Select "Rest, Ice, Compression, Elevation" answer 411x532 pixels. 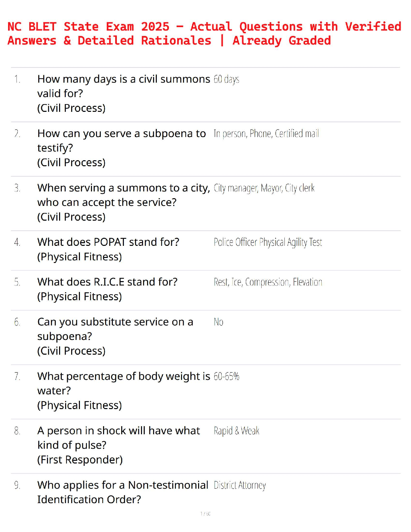[x=268, y=282]
